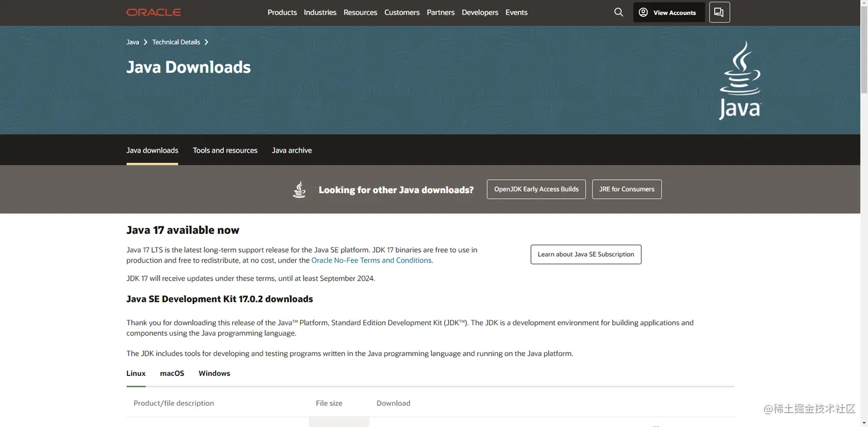Open the Resources menu
The image size is (868, 427).
[x=360, y=12]
